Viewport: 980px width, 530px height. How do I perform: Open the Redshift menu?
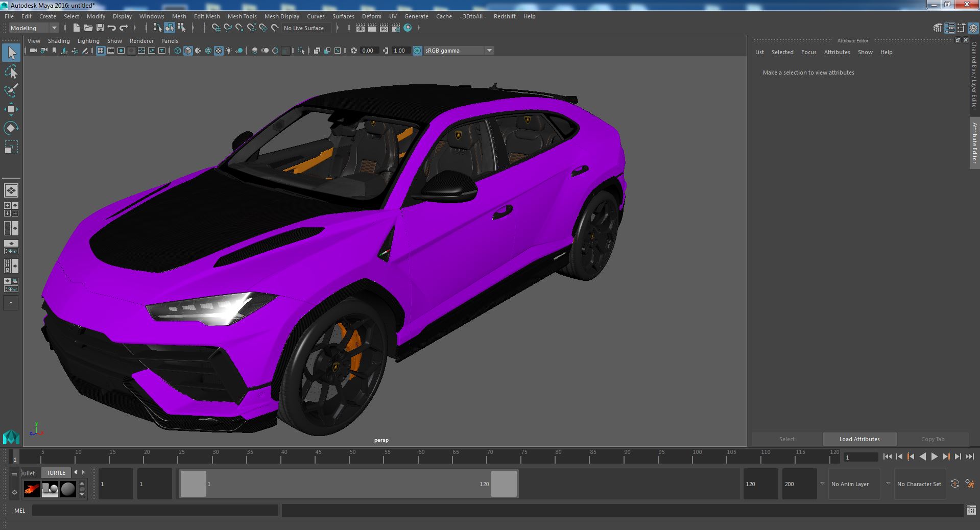point(505,16)
